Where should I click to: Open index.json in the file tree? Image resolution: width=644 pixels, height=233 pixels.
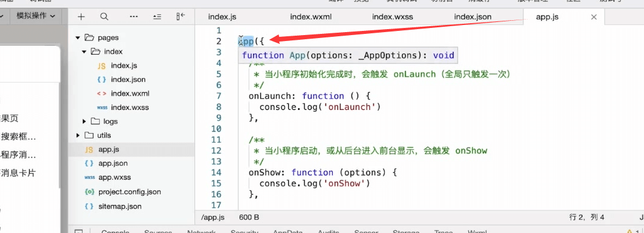point(128,80)
